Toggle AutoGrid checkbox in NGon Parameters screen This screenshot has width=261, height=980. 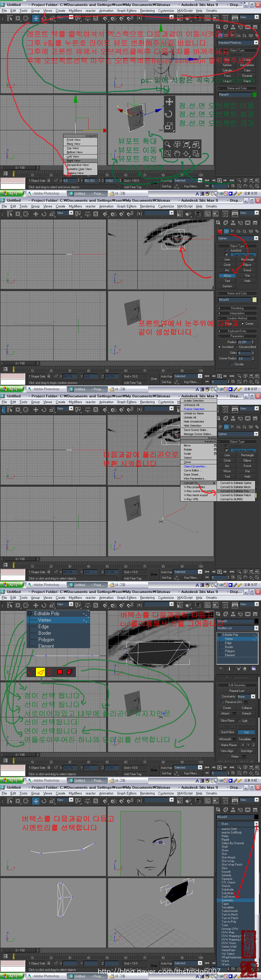(227, 251)
